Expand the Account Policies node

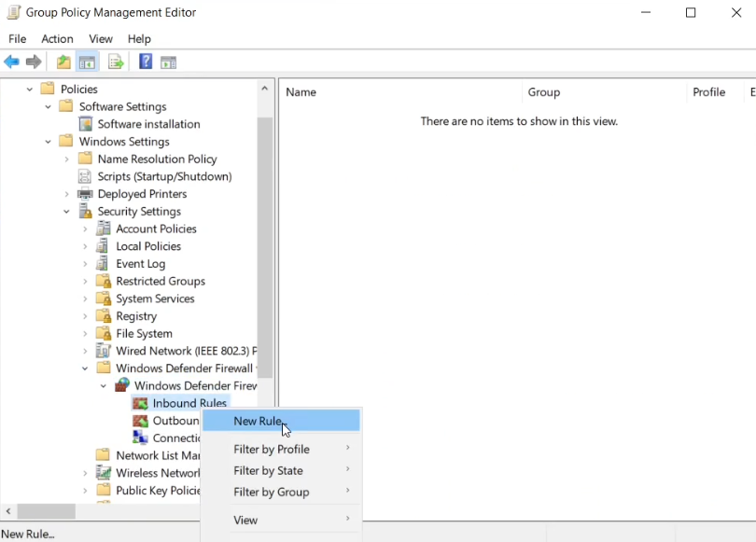click(85, 229)
